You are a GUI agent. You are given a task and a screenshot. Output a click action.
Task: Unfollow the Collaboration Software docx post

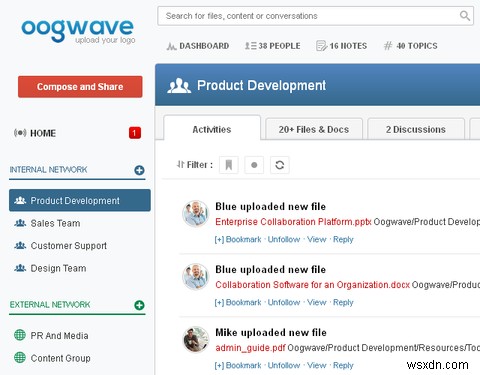(x=284, y=302)
